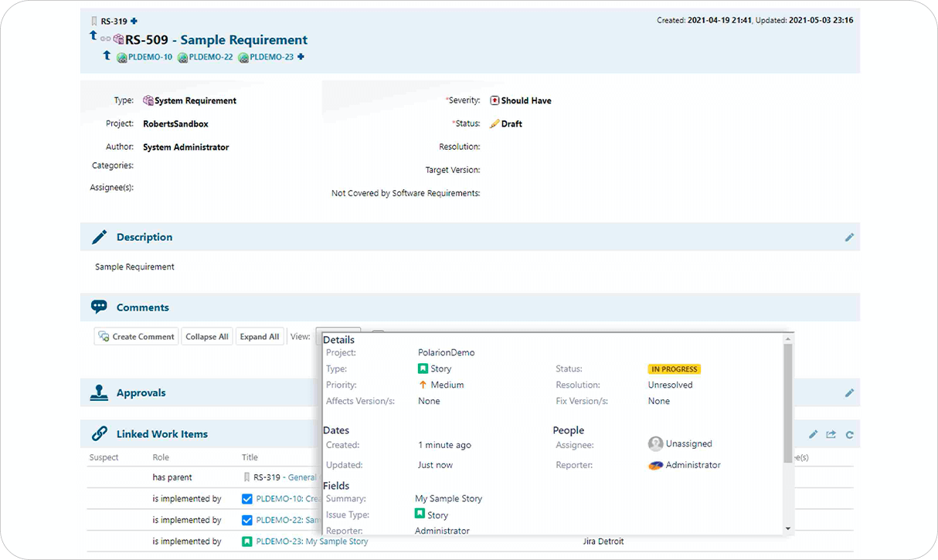The image size is (938, 560).
Task: Click My Sample Story summary value
Action: (449, 498)
